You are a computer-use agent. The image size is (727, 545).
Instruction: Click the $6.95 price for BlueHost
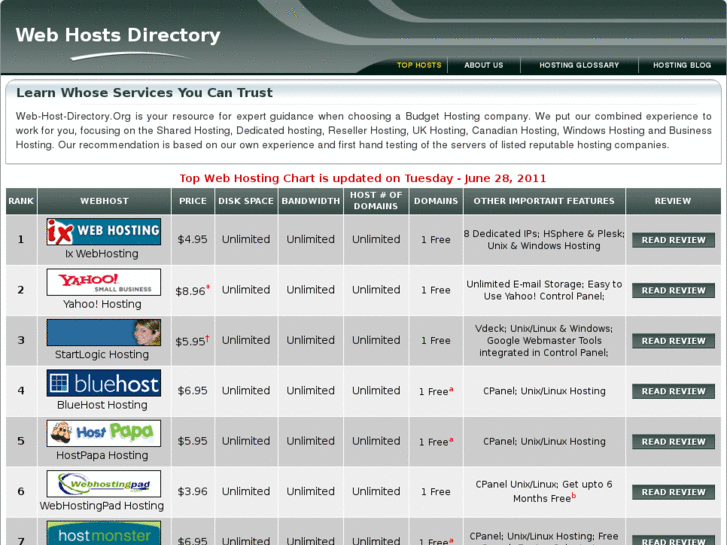tap(192, 391)
